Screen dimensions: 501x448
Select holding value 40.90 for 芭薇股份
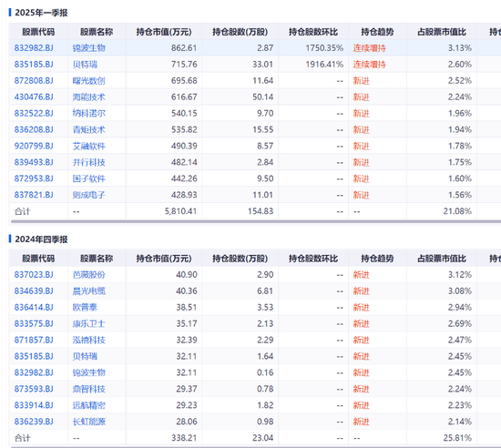click(187, 275)
